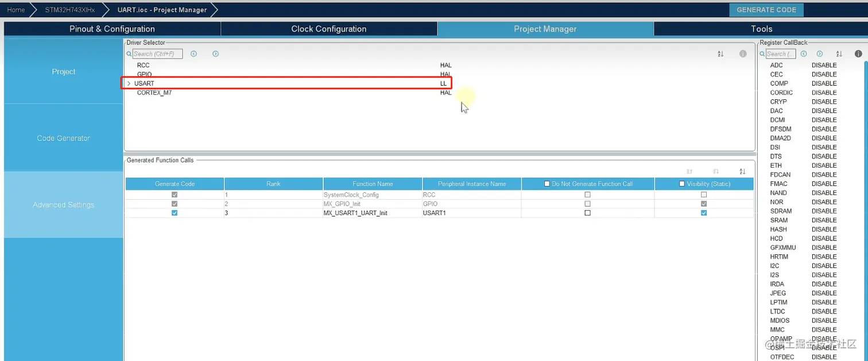Select SystemClock_Config function name cell
The height and width of the screenshot is (361, 868).
tap(373, 195)
